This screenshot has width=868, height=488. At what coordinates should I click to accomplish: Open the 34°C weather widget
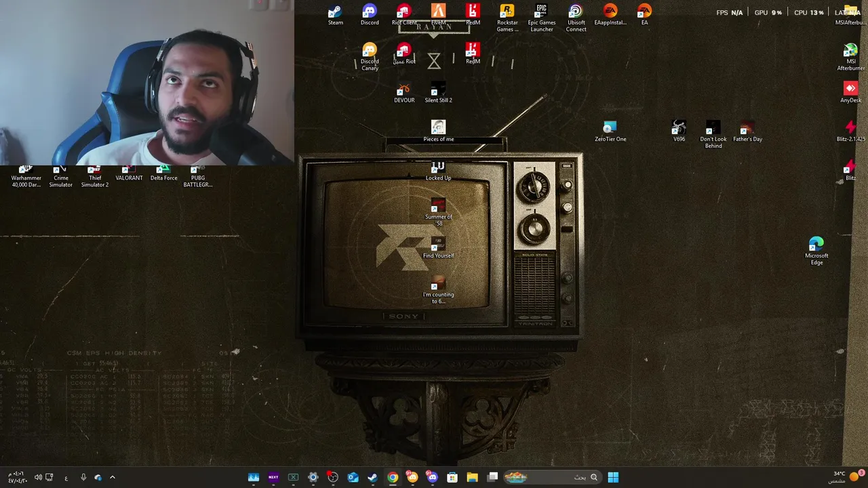[846, 477]
